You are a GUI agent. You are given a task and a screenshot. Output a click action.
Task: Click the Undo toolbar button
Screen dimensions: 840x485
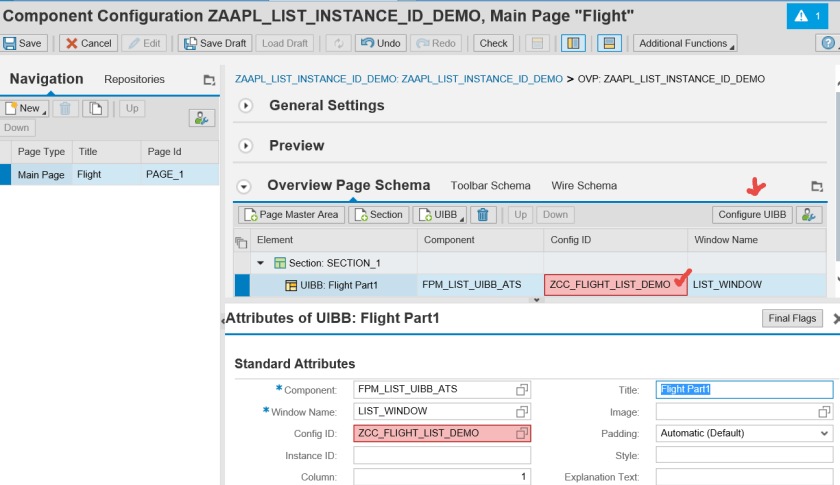coord(380,43)
